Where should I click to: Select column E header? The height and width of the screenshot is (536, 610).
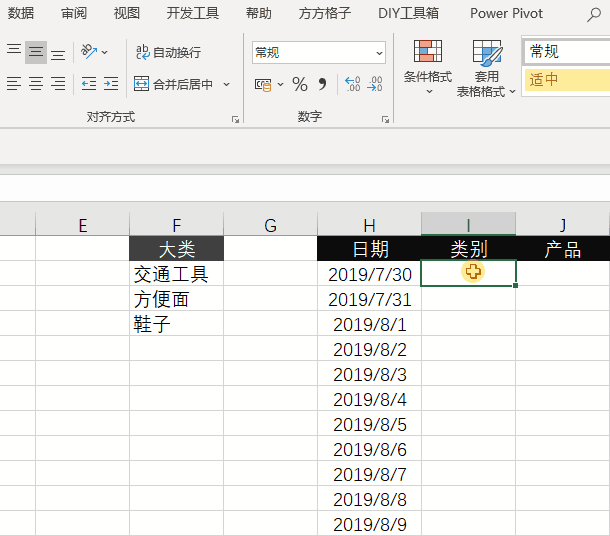[82, 224]
